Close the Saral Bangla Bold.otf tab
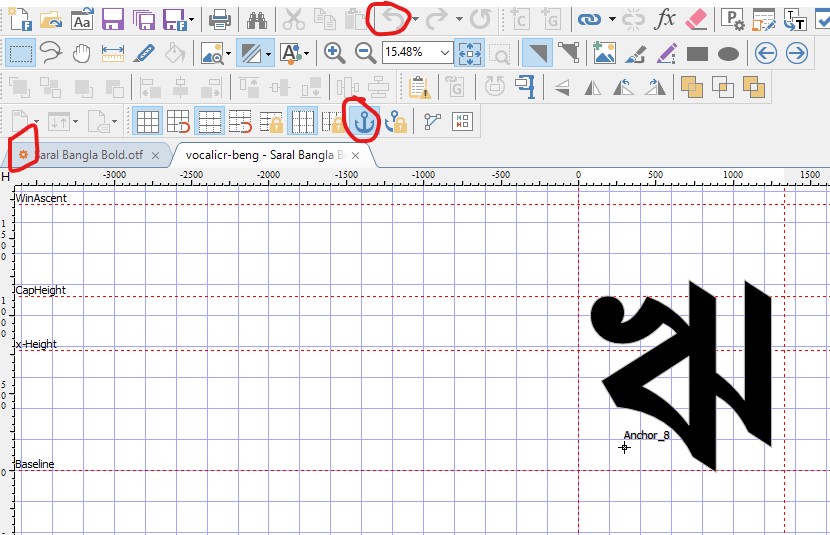Screen dimensions: 830x535 155,156
